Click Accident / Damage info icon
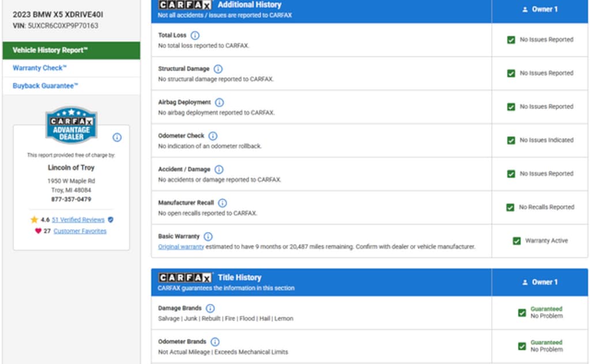 [219, 170]
